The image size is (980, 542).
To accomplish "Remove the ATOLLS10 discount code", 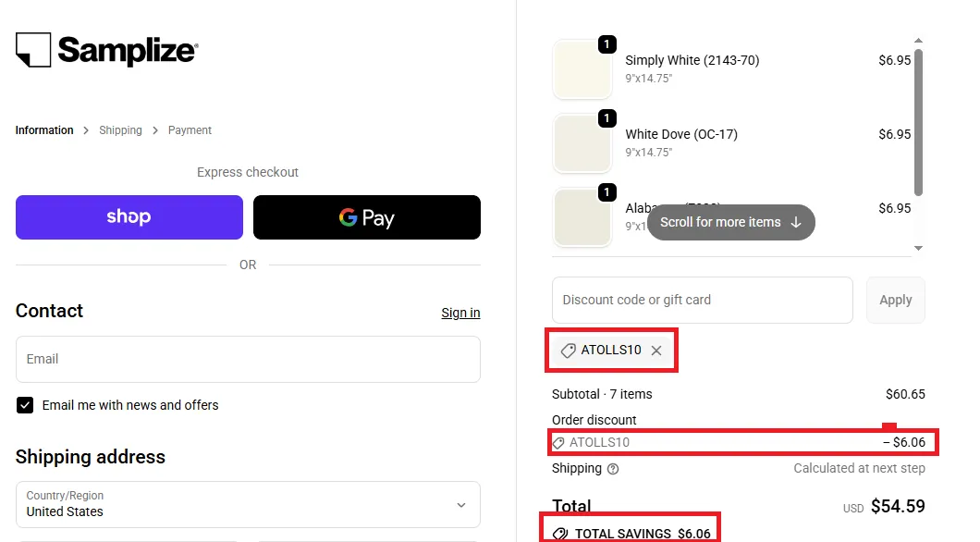I will pyautogui.click(x=656, y=351).
